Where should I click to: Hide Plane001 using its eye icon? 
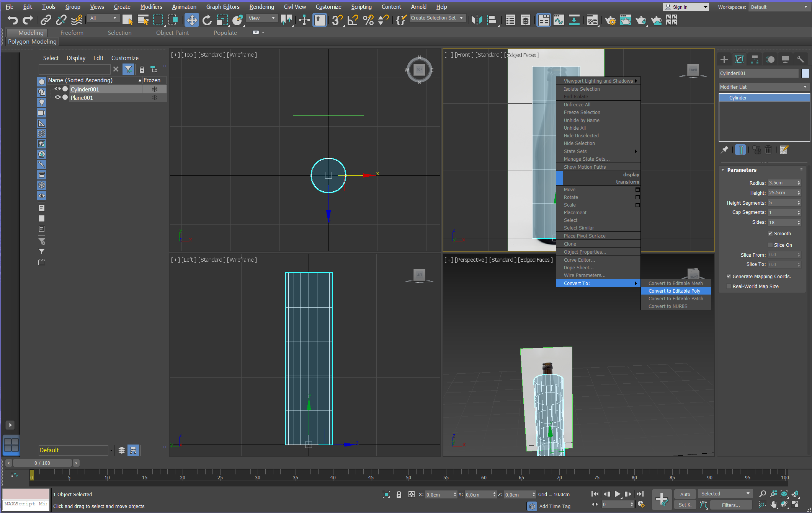pyautogui.click(x=58, y=98)
